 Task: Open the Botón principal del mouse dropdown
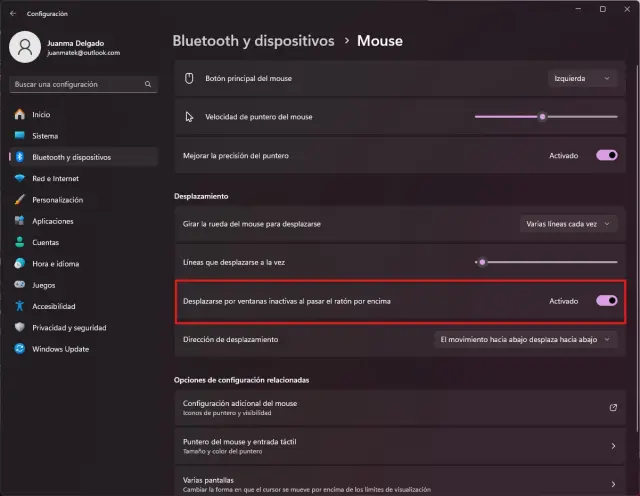pyautogui.click(x=583, y=78)
